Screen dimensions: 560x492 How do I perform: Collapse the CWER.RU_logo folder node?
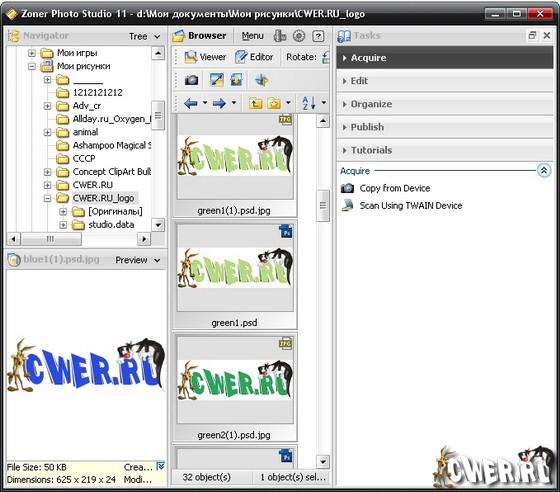click(x=48, y=198)
